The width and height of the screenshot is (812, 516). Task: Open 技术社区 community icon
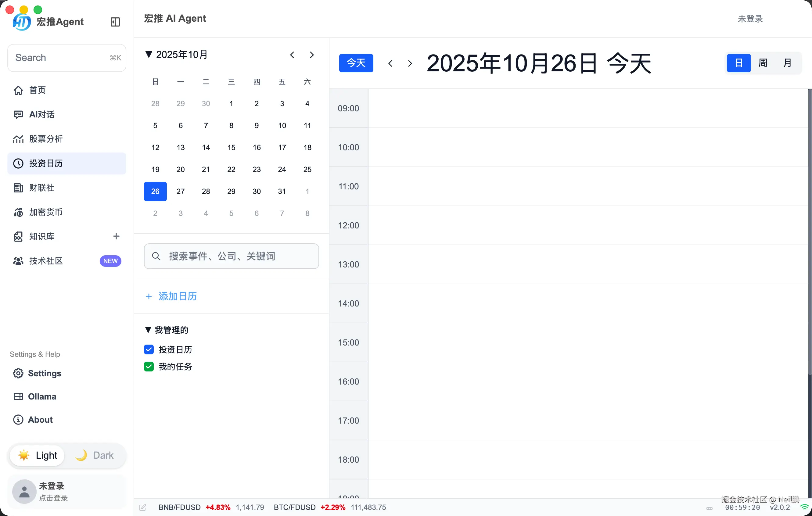click(18, 261)
